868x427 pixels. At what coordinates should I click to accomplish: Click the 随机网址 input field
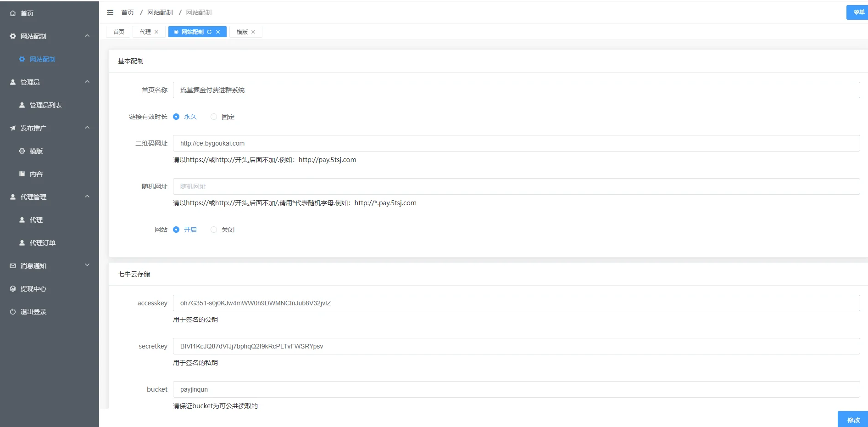click(x=516, y=186)
